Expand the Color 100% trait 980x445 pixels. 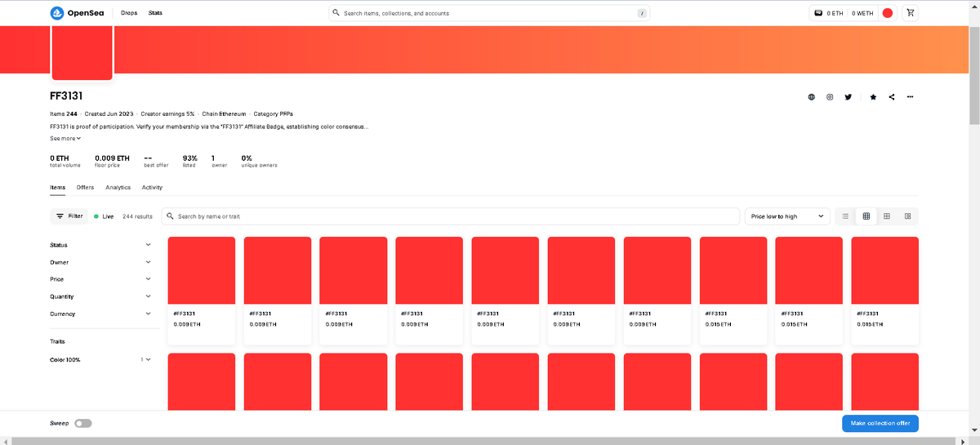click(x=100, y=359)
